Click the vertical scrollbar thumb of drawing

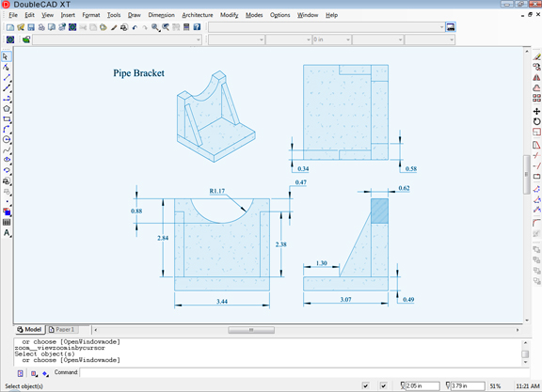[x=526, y=175]
